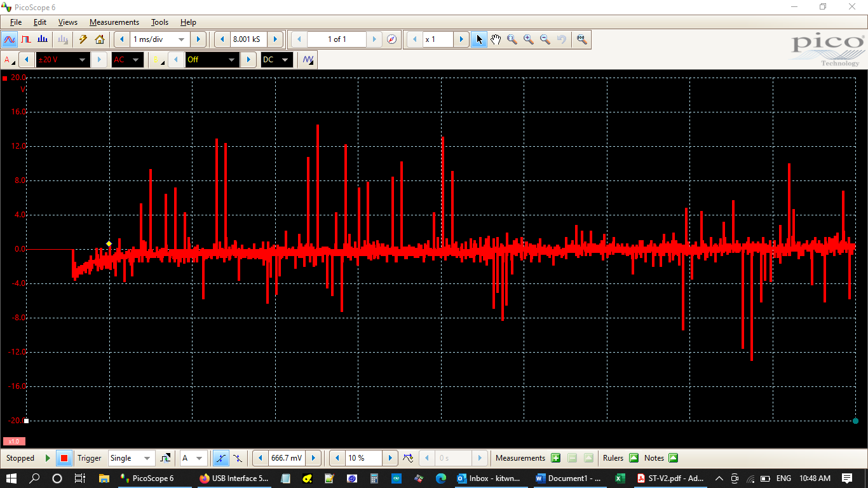868x488 pixels.
Task: Add a measurement with green plus button
Action: pos(556,458)
